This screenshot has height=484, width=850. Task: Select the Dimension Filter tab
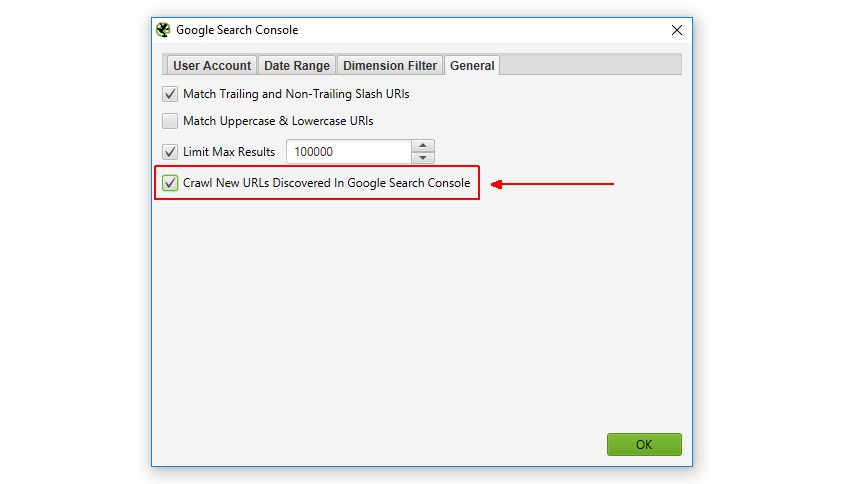click(x=390, y=66)
